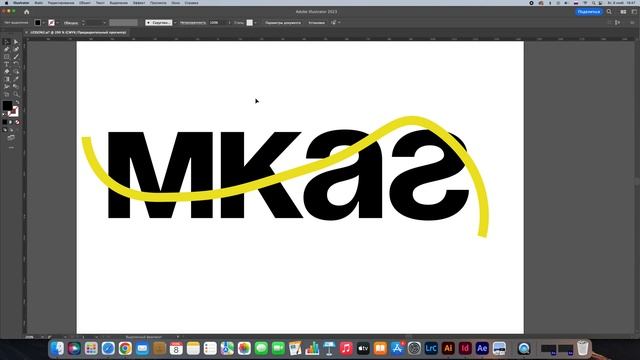
Task: Open After Effects from the Dock
Action: (482, 348)
